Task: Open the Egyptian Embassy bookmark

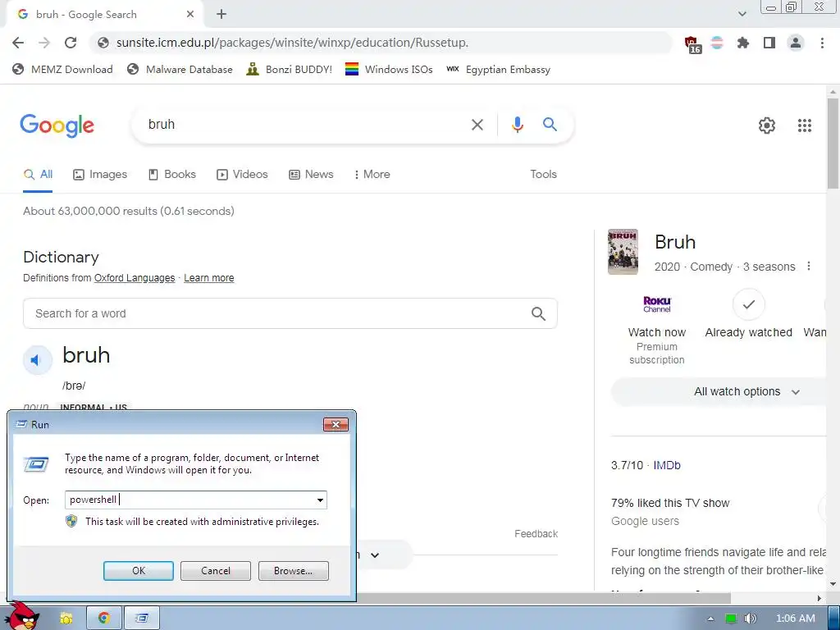Action: [x=498, y=69]
